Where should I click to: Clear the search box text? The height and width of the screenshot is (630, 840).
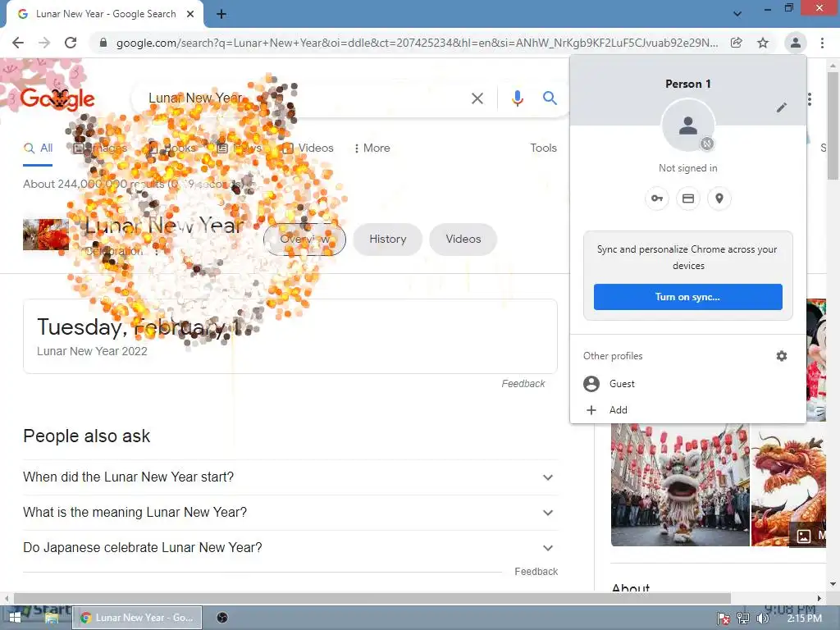(x=477, y=98)
